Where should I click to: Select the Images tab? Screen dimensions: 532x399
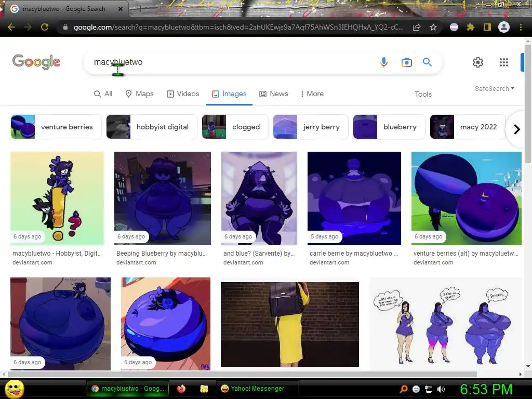point(229,94)
